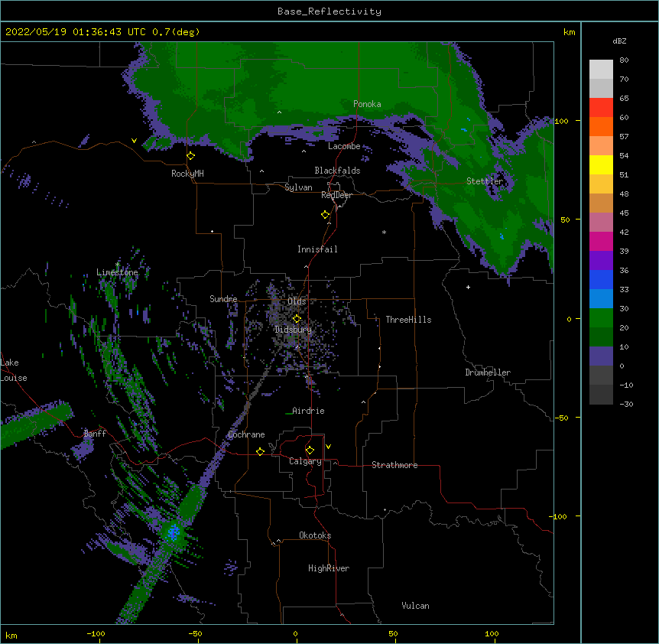
Task: Click the Drumheller label
Action: pyautogui.click(x=488, y=372)
